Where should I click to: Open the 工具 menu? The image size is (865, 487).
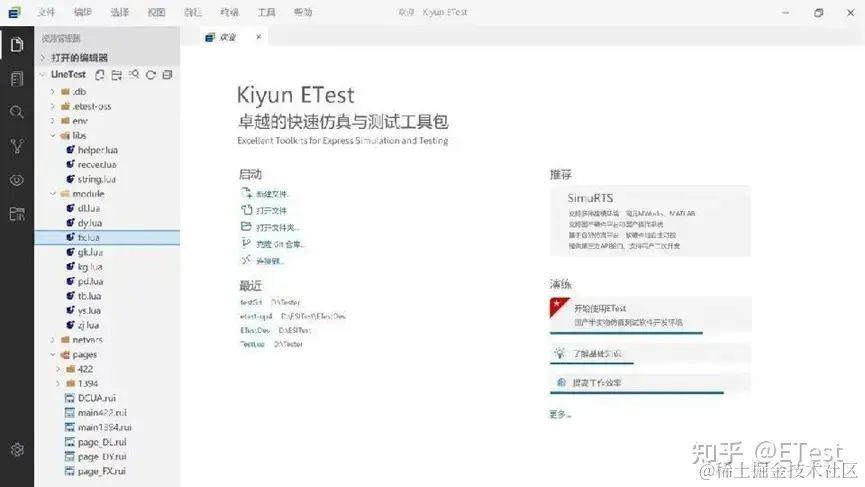[x=266, y=12]
